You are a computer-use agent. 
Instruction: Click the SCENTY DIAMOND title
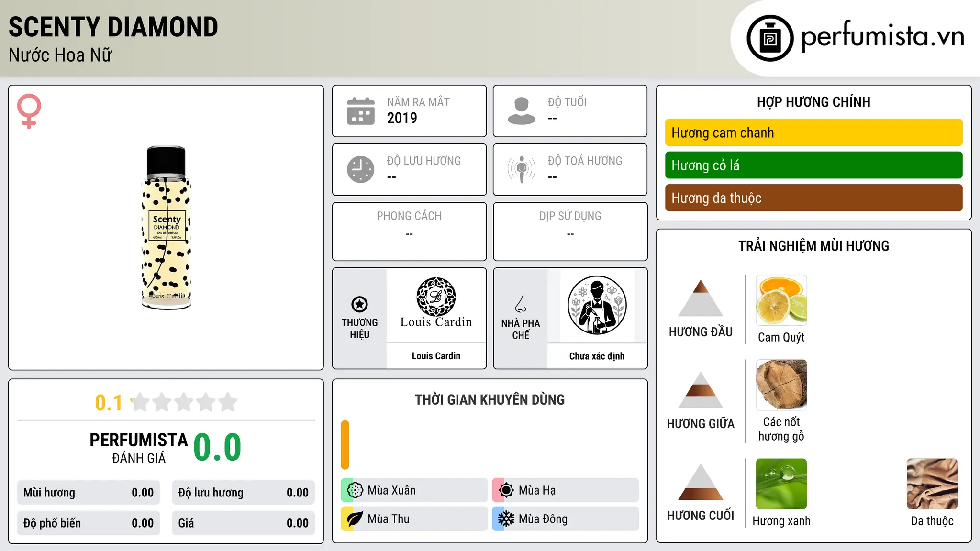point(113,27)
